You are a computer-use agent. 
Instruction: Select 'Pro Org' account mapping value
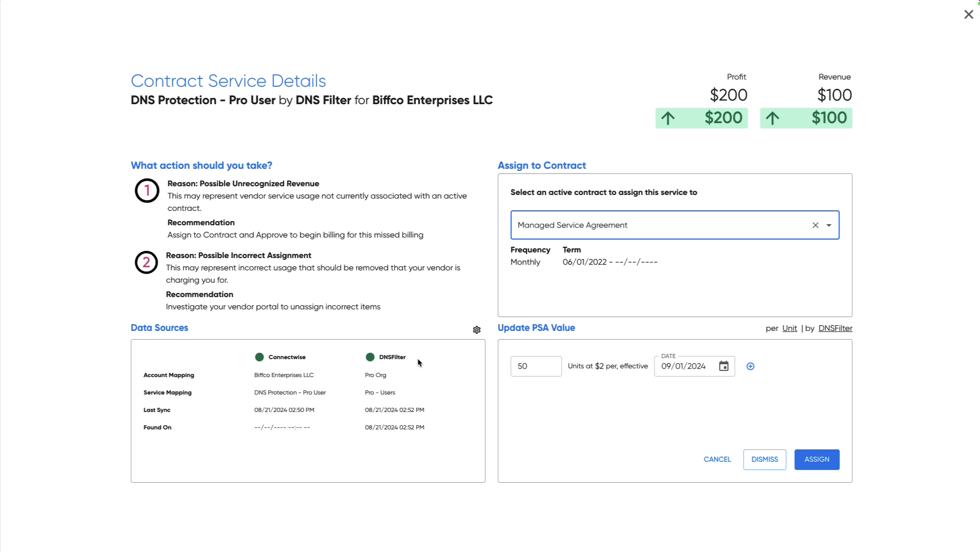[376, 375]
